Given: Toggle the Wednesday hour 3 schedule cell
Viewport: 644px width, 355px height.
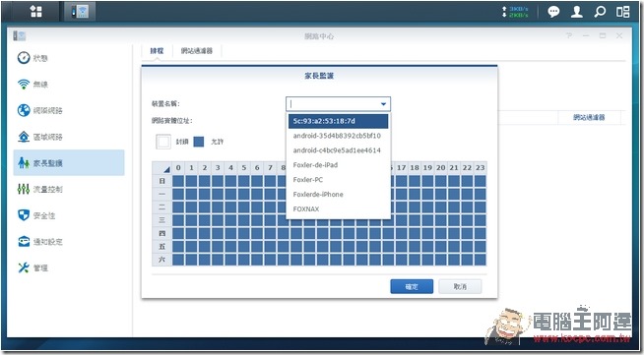Looking at the screenshot, I should pos(218,220).
